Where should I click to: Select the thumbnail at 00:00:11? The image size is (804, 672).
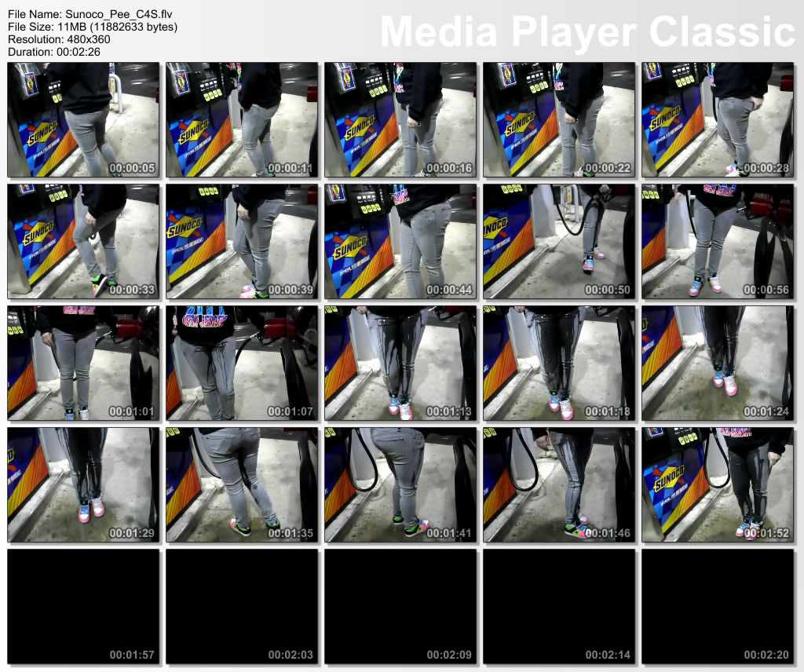[x=242, y=119]
